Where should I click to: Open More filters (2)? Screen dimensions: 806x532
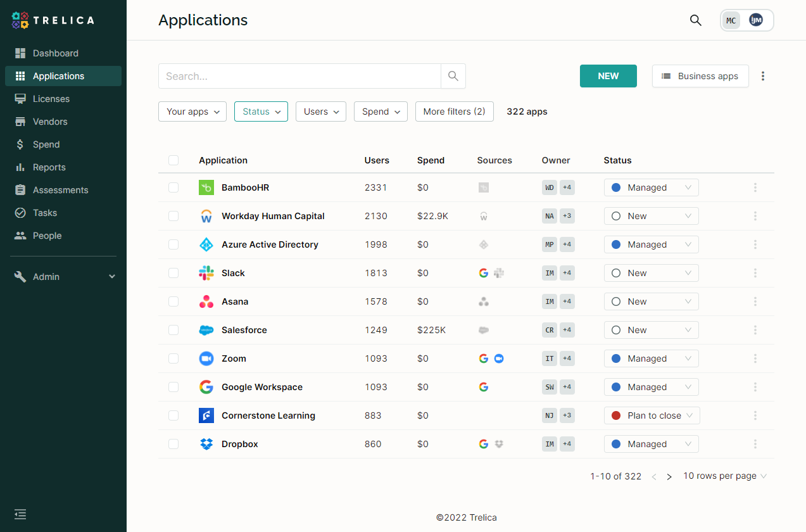pos(455,111)
